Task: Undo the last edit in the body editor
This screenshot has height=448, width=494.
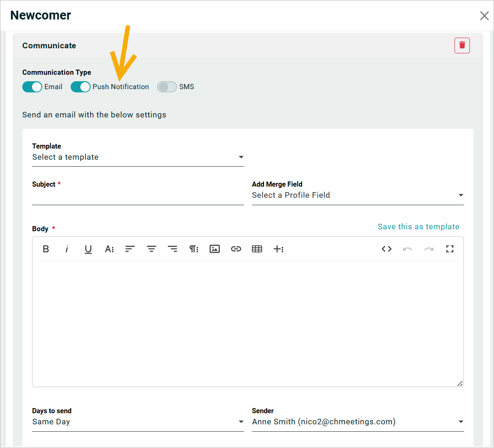Action: click(x=408, y=249)
